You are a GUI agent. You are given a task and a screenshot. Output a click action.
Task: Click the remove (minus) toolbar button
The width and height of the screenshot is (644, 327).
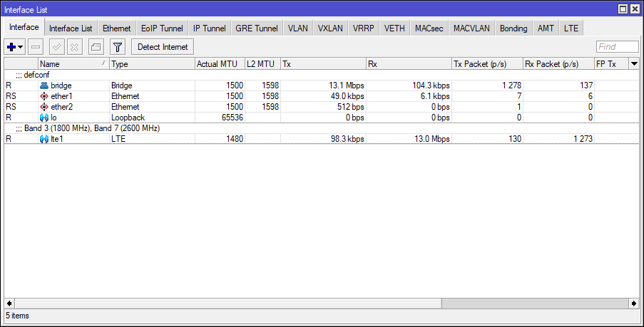[36, 47]
